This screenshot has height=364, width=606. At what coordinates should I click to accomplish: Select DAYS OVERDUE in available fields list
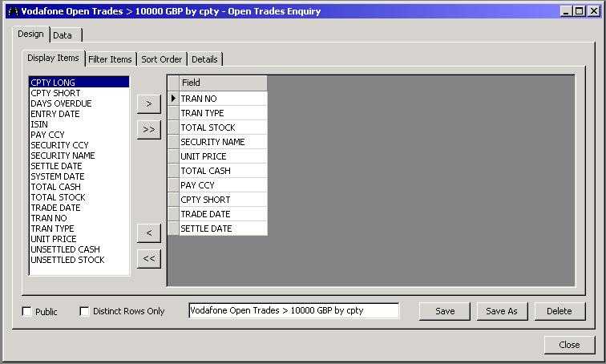click(61, 103)
